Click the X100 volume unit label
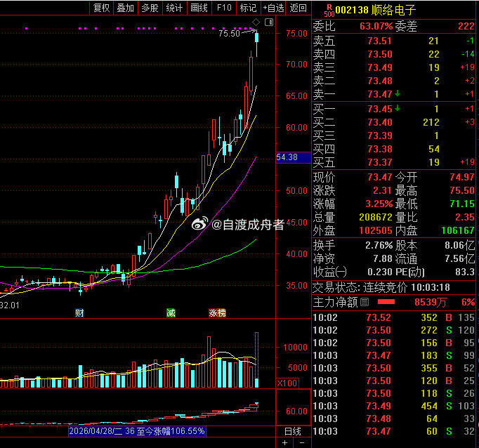Screen dimensions: 479x448 point(287,383)
